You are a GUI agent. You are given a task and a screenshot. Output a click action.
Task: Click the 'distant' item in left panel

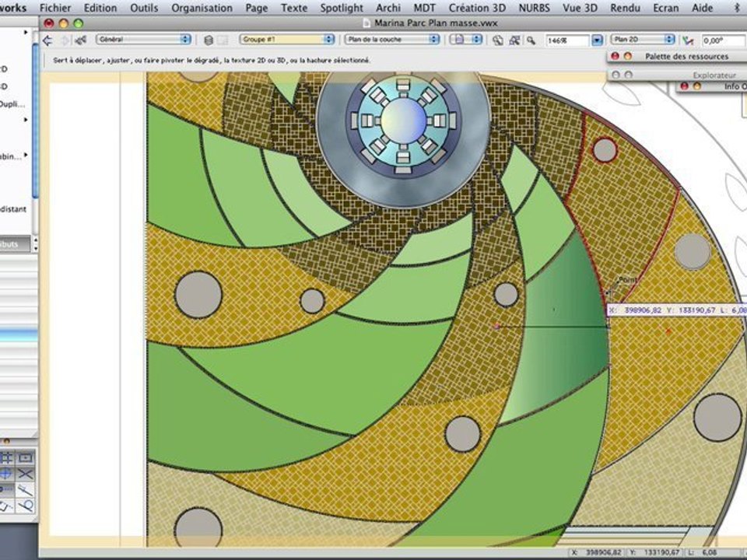pos(13,209)
